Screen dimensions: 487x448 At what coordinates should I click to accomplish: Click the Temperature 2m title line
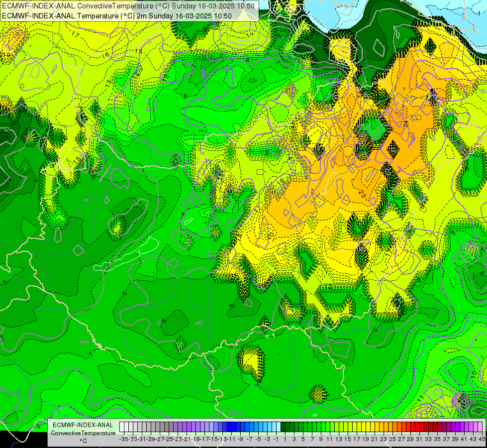click(117, 16)
